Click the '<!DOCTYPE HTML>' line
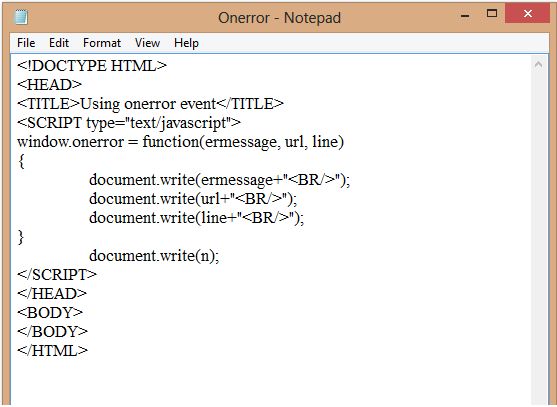This screenshot has height=407, width=557. click(92, 66)
